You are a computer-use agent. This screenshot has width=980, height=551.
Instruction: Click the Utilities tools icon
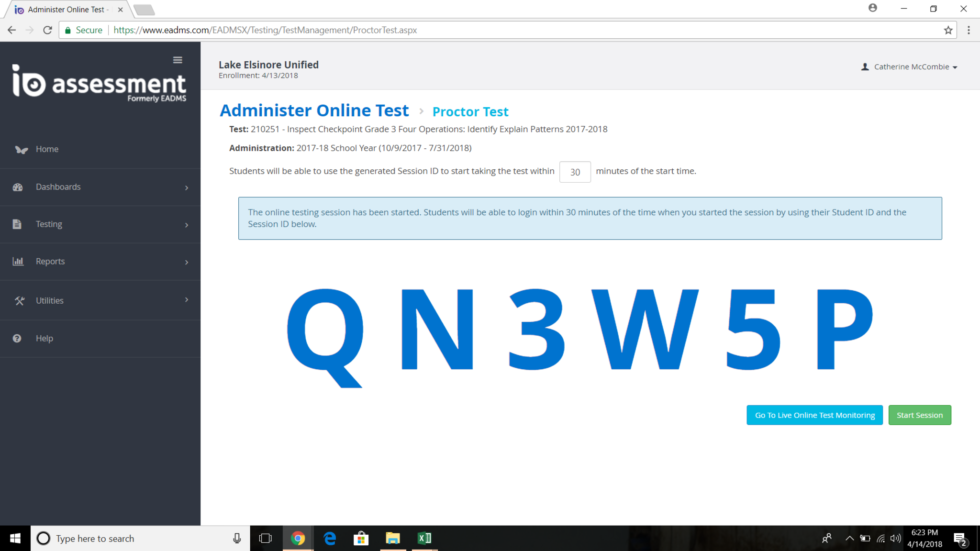click(x=19, y=300)
